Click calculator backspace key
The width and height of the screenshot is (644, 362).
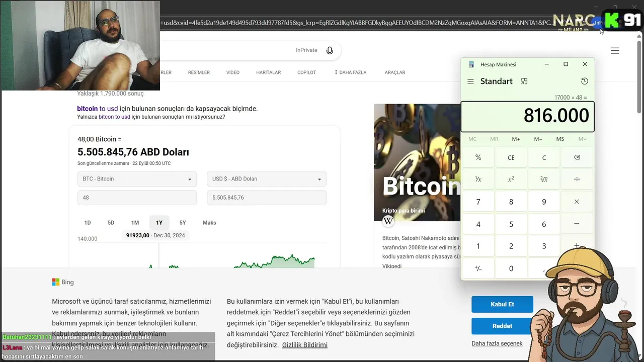point(577,157)
